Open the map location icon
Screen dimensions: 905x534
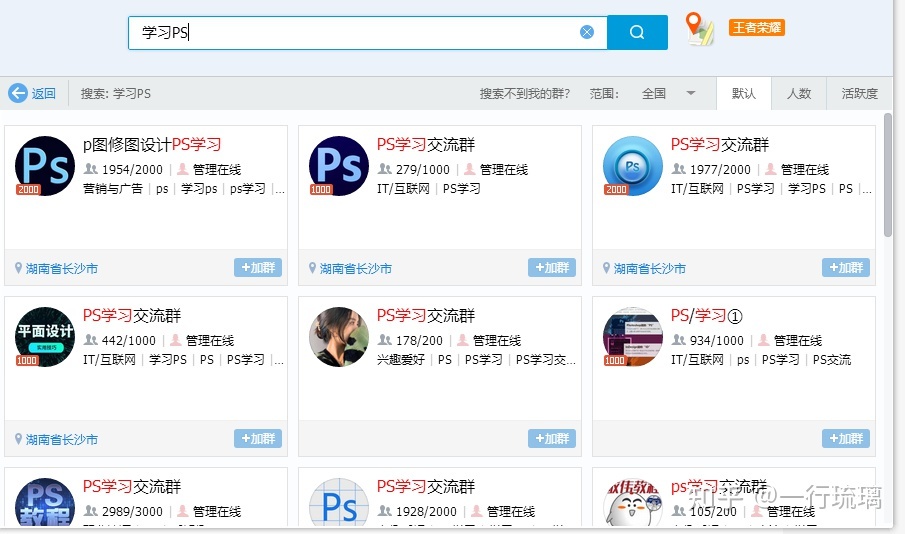tap(699, 29)
